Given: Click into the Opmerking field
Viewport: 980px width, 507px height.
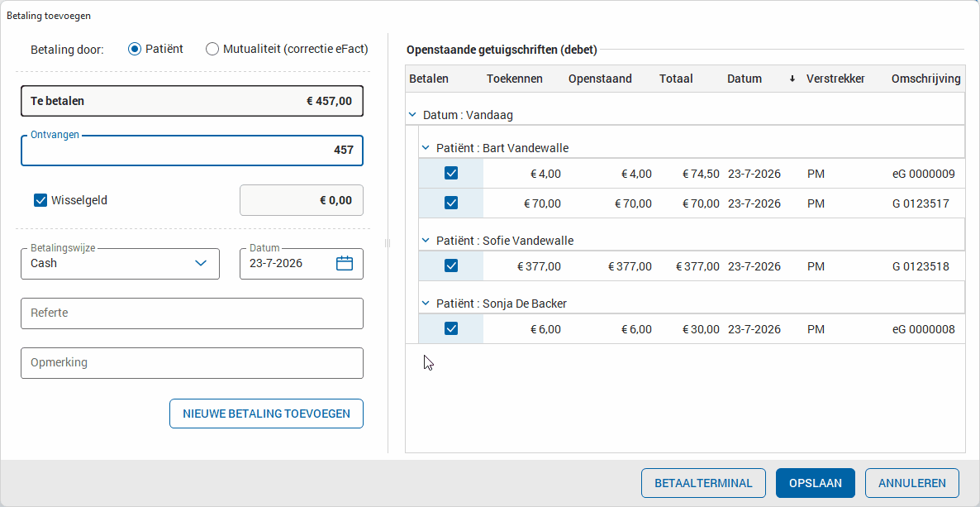Looking at the screenshot, I should coord(192,363).
